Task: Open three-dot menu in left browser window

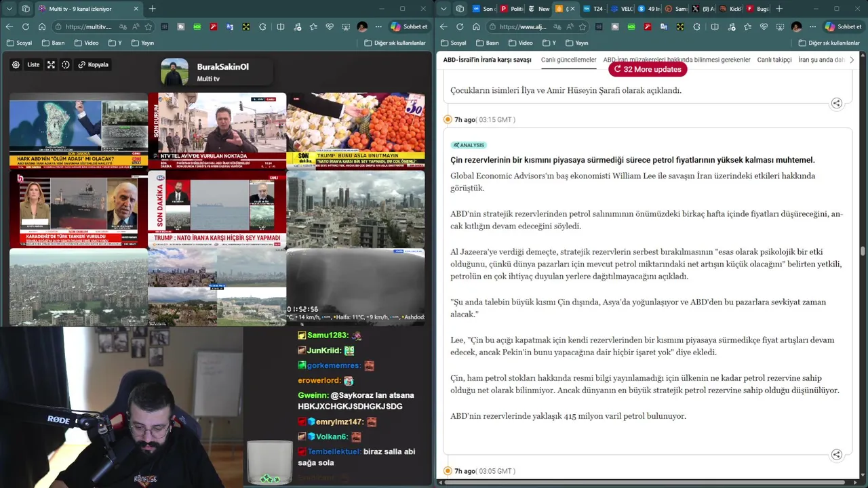Action: [378, 26]
